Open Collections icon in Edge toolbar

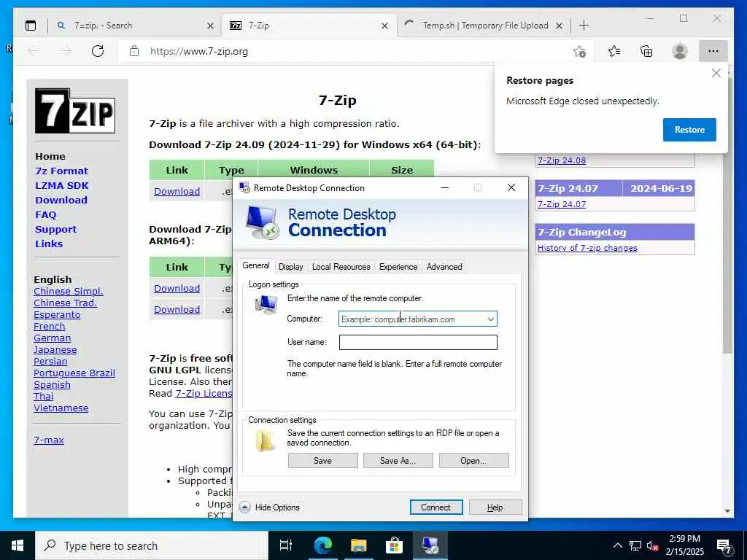tap(646, 51)
